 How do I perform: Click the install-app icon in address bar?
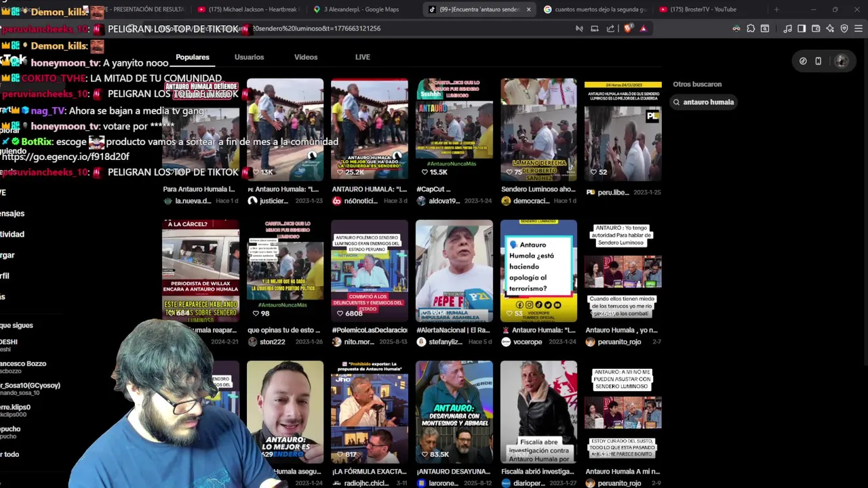[595, 28]
